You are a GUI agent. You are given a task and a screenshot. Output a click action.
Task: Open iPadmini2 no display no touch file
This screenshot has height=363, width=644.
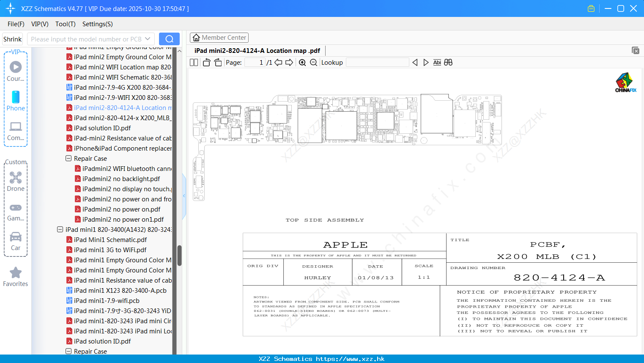[123, 189]
